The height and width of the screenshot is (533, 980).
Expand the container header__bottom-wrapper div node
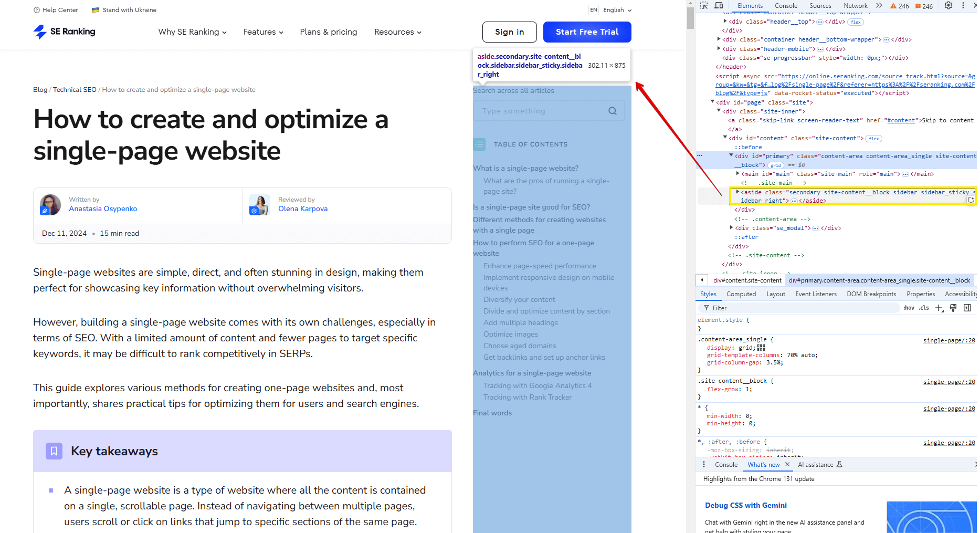pos(719,39)
